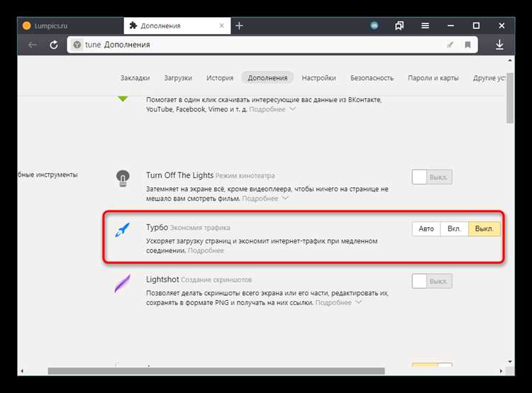Toggle the Turn Off The Lights switch

click(432, 177)
